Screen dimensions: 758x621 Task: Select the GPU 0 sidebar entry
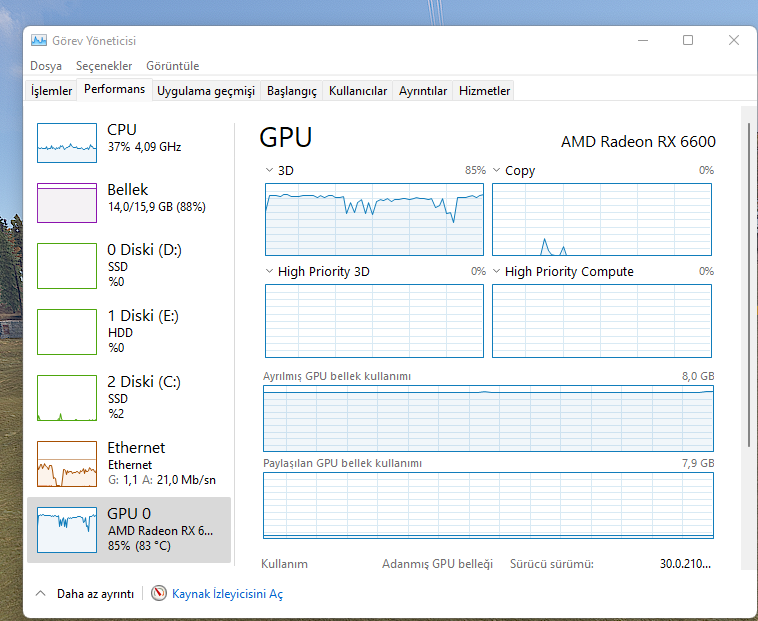[129, 530]
